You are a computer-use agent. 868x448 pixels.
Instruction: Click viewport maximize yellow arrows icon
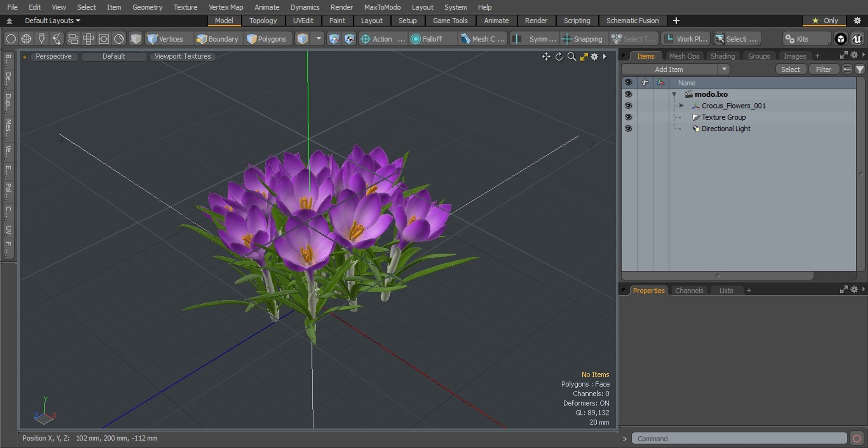[584, 57]
